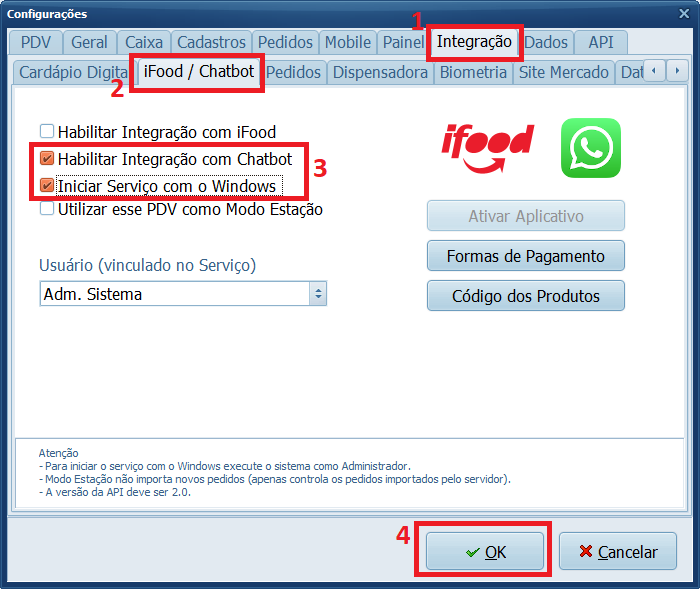Switch to the Integração tab
The image size is (700, 589).
click(x=474, y=42)
